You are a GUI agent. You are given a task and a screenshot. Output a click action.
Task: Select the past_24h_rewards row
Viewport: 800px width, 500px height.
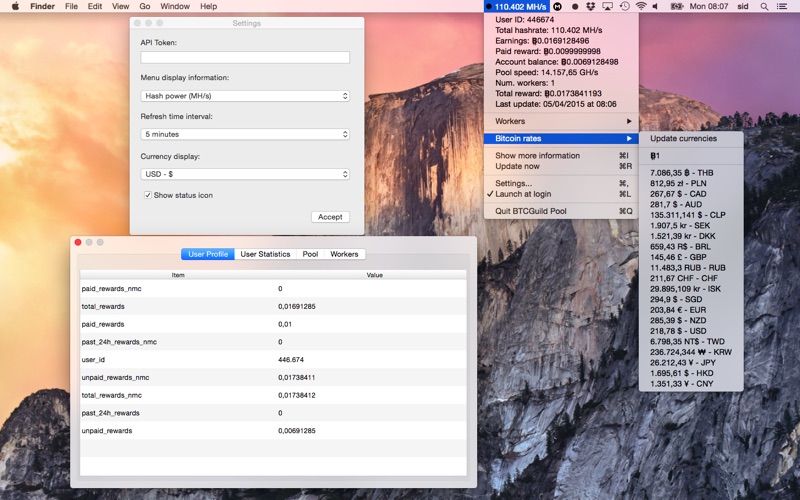tap(273, 413)
